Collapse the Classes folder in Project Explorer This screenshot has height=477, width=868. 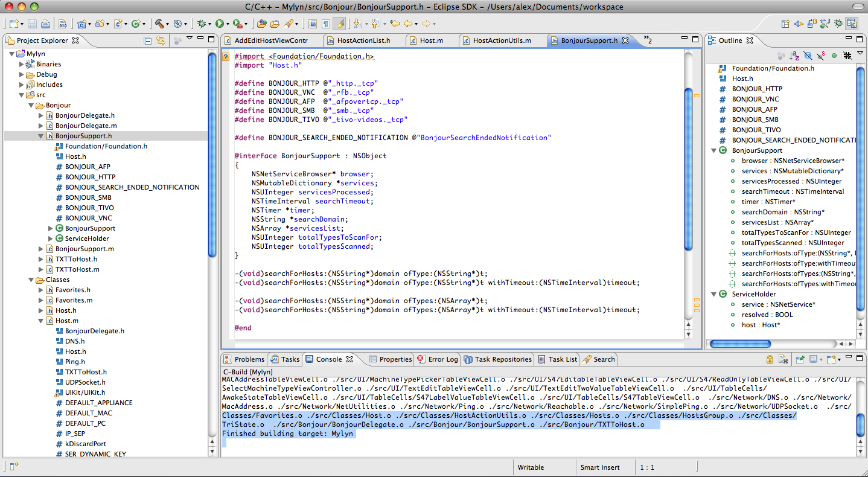[x=31, y=280]
